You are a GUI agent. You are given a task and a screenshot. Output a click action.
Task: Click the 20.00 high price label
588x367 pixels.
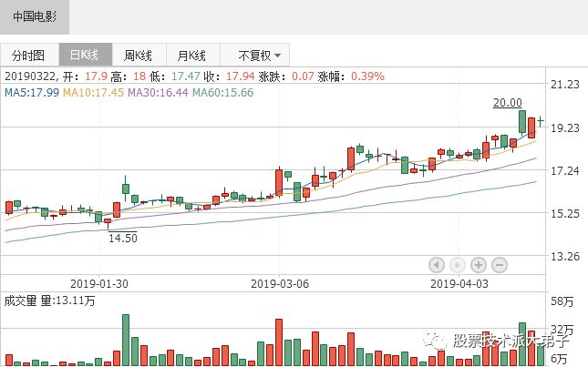[x=508, y=103]
